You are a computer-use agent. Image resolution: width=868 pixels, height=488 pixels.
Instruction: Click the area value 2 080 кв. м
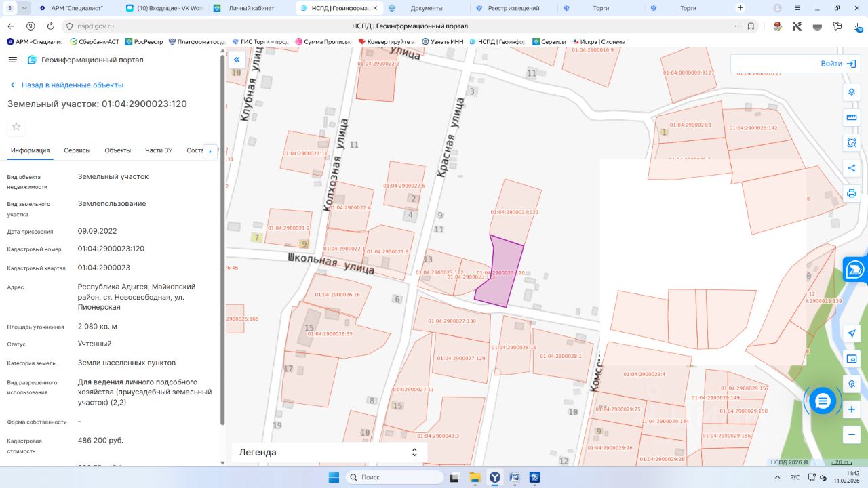click(98, 326)
